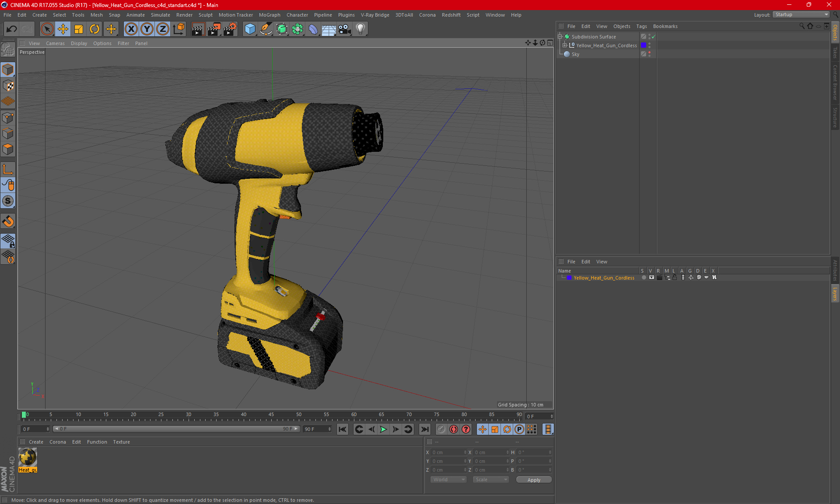
Task: Toggle Sky visibility dots
Action: pos(649,54)
